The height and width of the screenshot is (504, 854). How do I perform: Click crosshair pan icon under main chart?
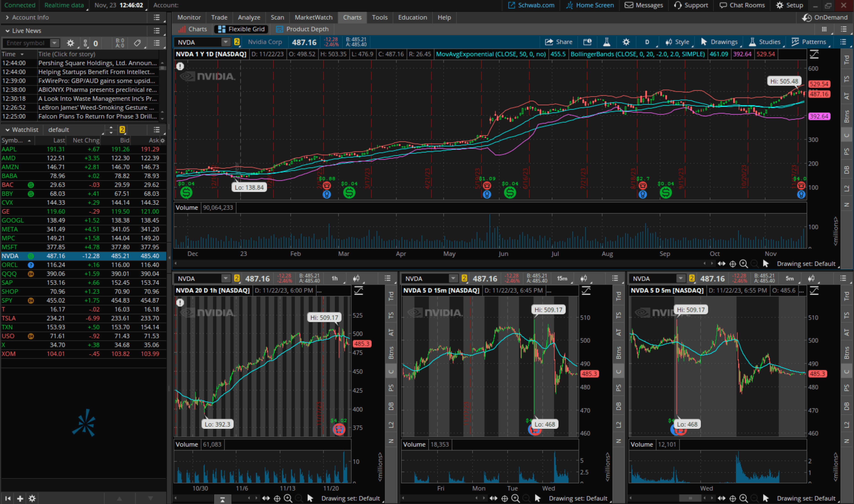[x=733, y=264]
